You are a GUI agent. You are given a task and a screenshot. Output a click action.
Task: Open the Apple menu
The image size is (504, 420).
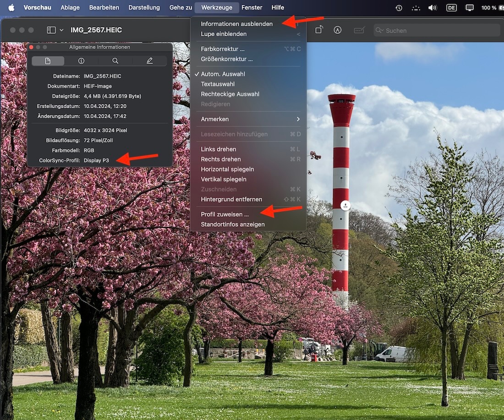11,7
